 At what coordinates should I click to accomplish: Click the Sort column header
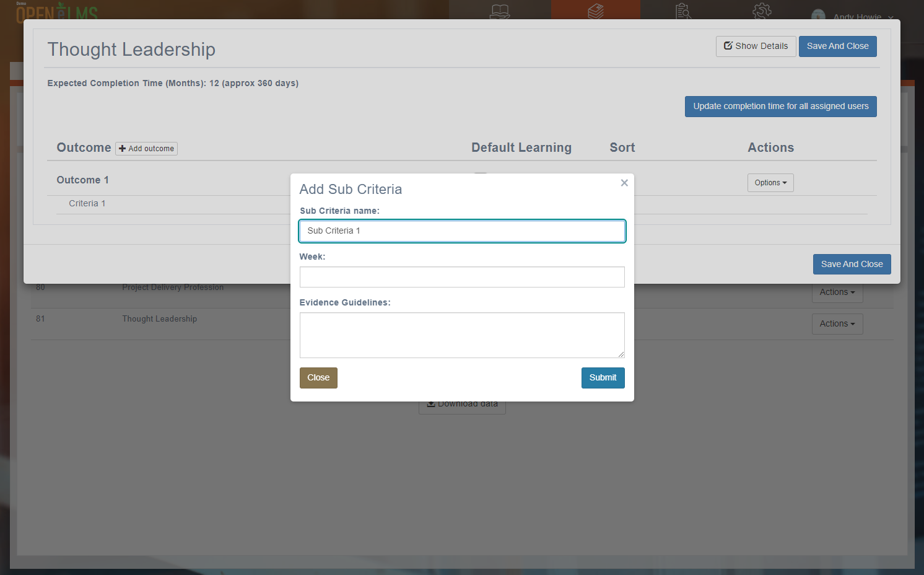coord(622,147)
